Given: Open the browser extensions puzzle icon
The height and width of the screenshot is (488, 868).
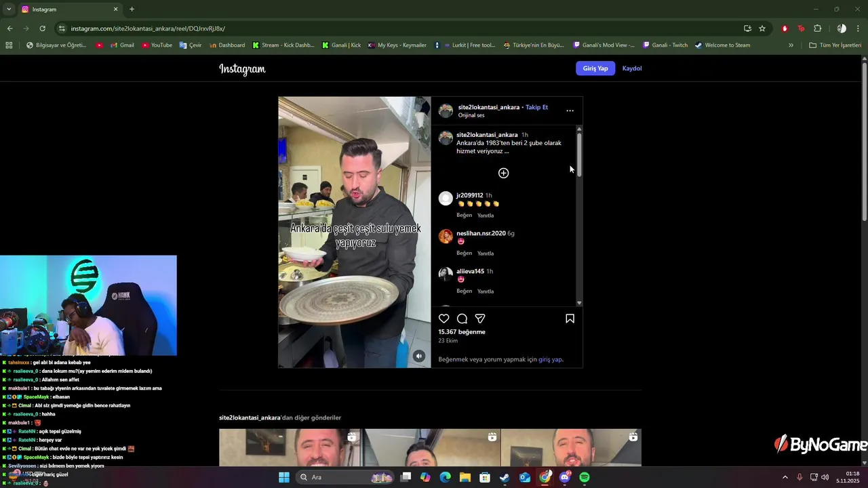Looking at the screenshot, I should point(817,28).
